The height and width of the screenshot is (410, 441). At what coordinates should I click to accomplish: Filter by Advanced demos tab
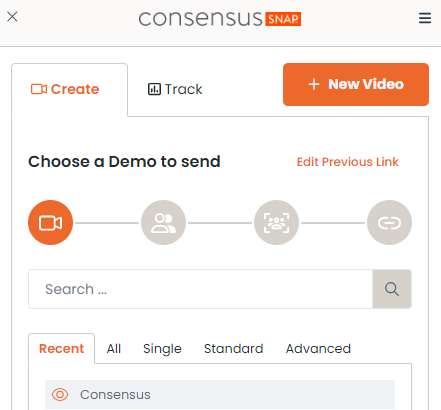pyautogui.click(x=318, y=349)
